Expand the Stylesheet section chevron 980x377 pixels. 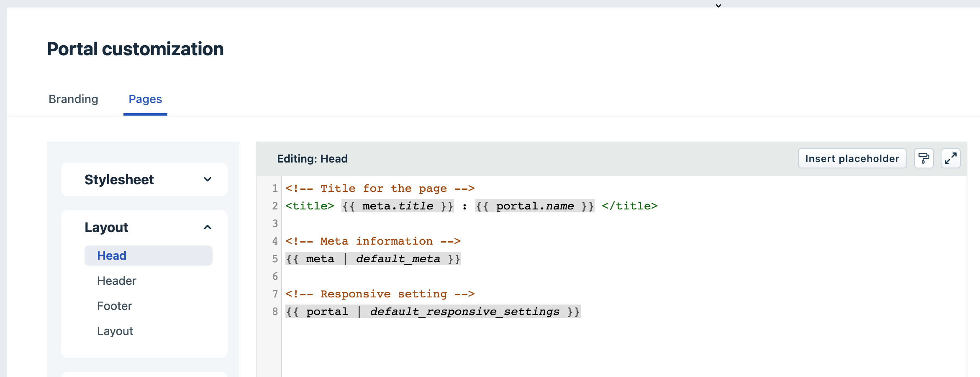coord(208,179)
